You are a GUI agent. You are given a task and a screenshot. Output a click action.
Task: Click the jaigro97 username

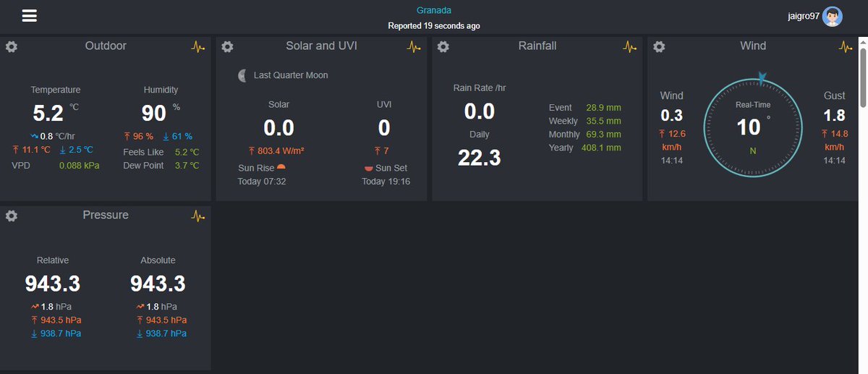(804, 16)
